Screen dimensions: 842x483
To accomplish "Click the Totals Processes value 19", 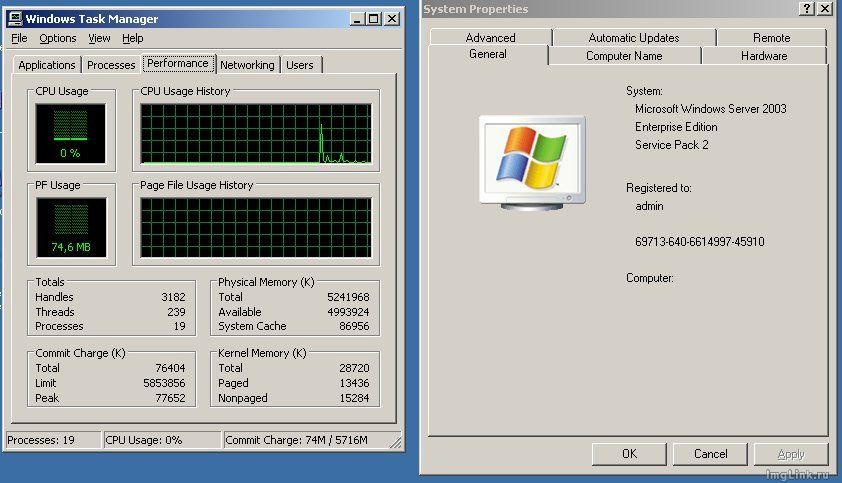I will pyautogui.click(x=179, y=326).
